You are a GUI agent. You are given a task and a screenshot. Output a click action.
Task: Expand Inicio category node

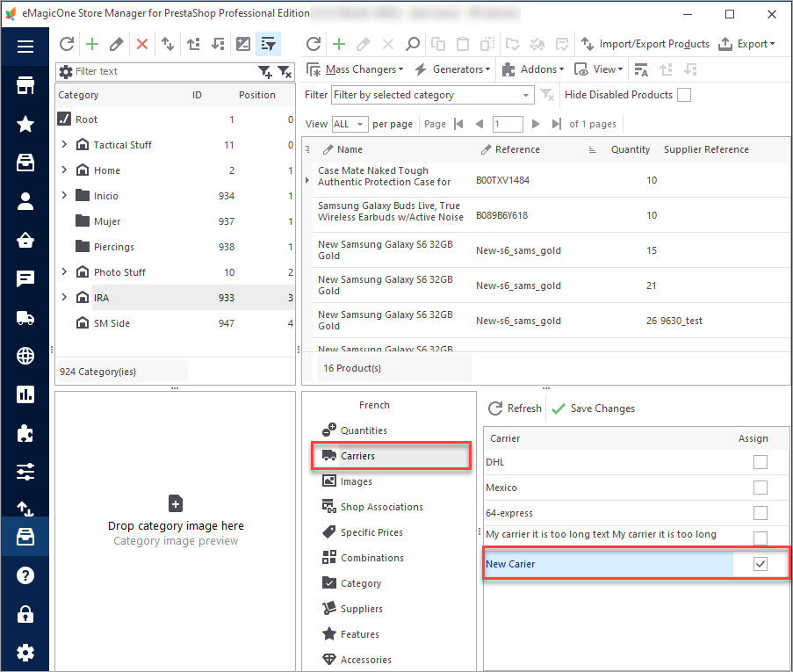coord(64,195)
